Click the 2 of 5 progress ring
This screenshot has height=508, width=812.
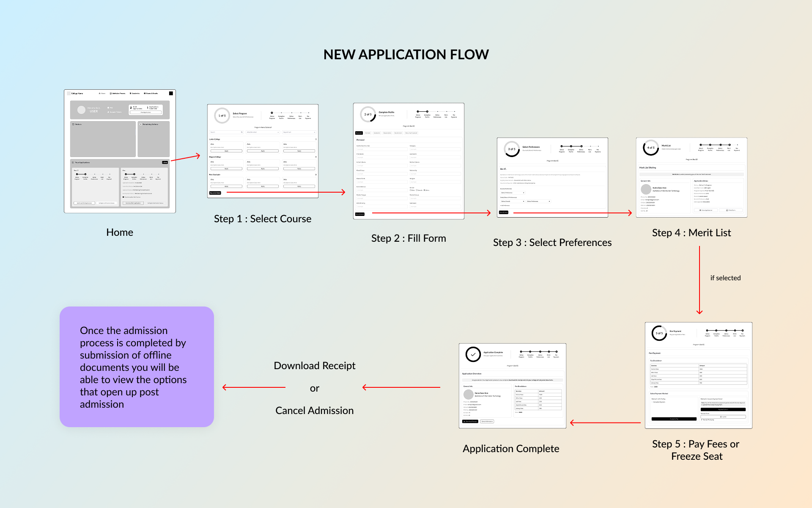[368, 114]
